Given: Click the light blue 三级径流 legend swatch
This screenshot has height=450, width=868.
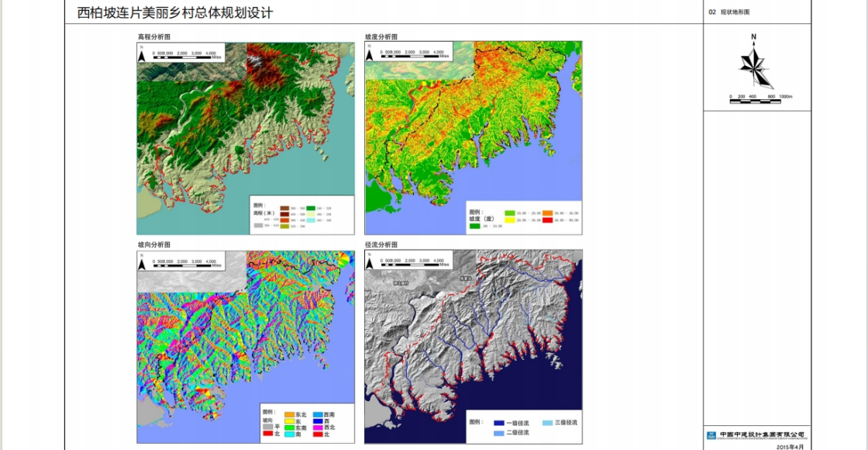Looking at the screenshot, I should [549, 423].
